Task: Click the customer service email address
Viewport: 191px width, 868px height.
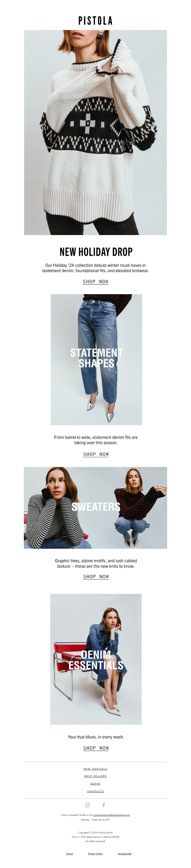Action: tap(111, 815)
